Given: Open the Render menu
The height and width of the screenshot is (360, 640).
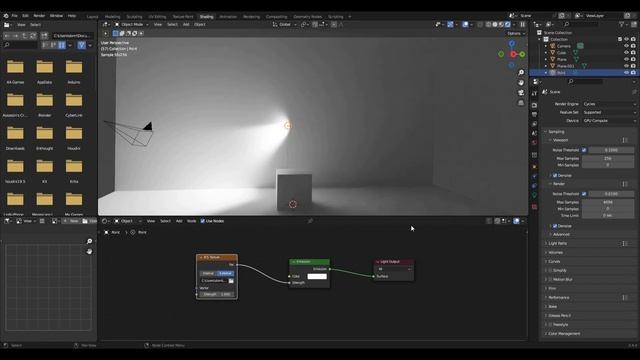Looking at the screenshot, I should (39, 16).
